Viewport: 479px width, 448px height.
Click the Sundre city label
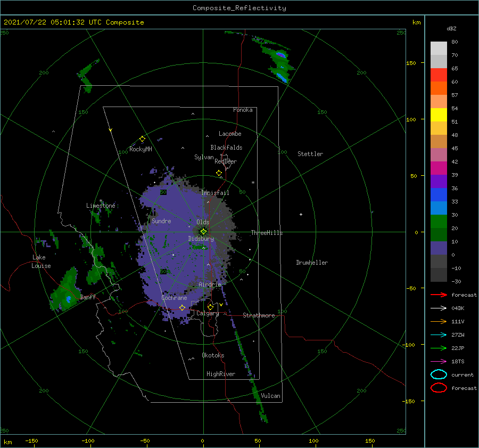pyautogui.click(x=161, y=221)
